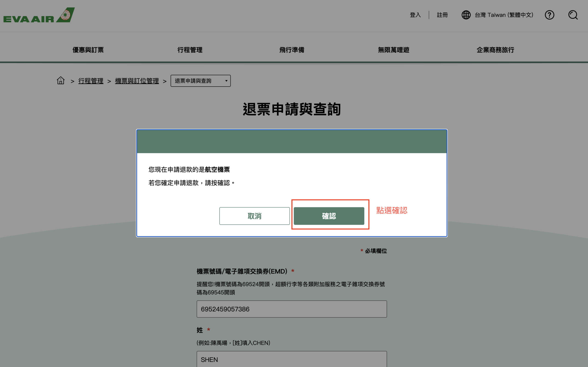Image resolution: width=588 pixels, height=367 pixels.
Task: Click the ticket number input field
Action: pyautogui.click(x=291, y=309)
